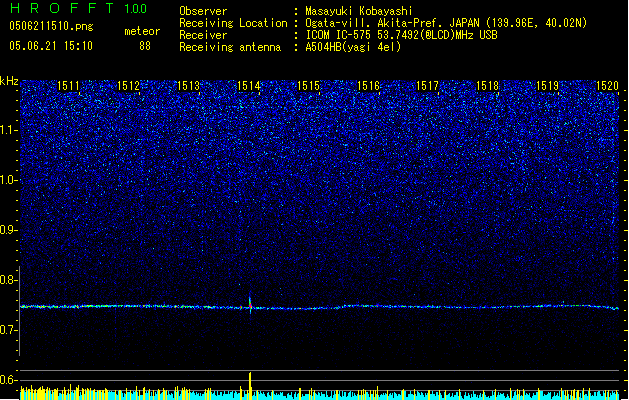Screen dimensions: 629x400
Task: Click the Receiver field label
Action: click(203, 35)
